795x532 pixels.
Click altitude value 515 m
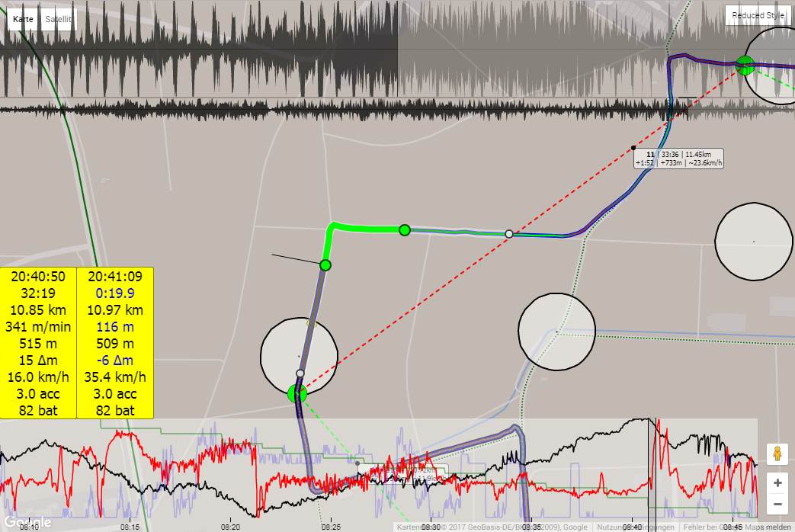38,343
